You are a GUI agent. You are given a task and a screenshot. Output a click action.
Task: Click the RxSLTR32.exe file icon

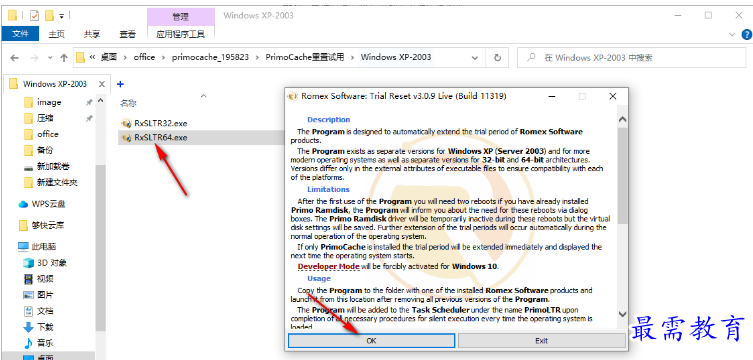(x=126, y=123)
